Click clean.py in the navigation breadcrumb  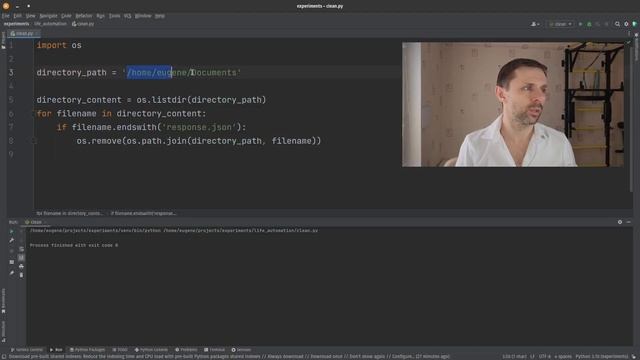pos(83,24)
